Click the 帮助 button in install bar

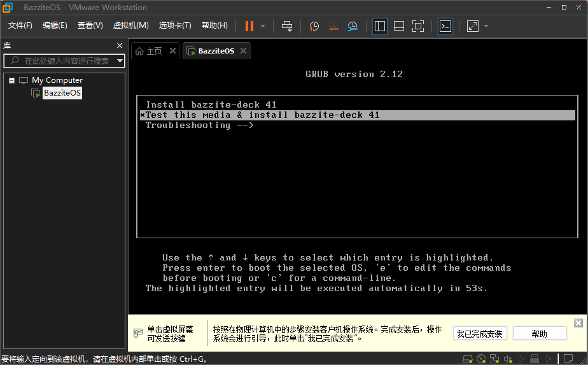540,333
